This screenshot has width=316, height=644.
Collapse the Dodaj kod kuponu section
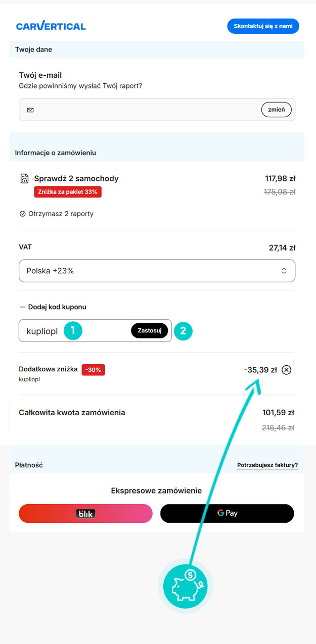coord(53,307)
